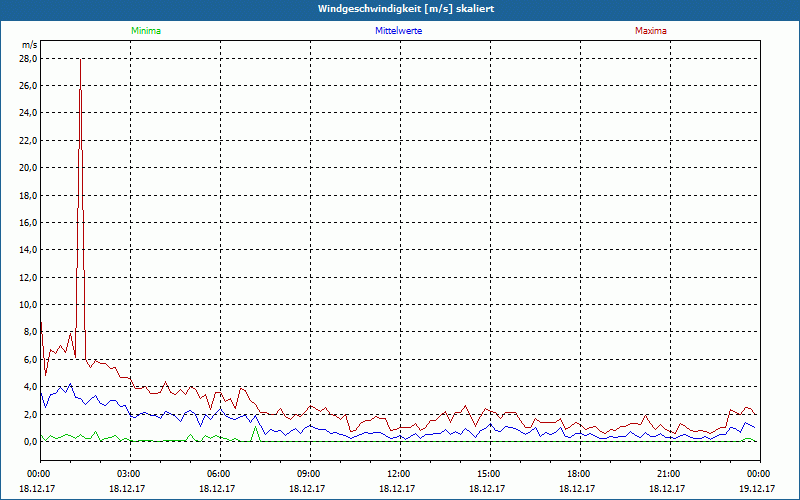
Task: Click the '0,0' y-axis value
Action: [x=31, y=442]
